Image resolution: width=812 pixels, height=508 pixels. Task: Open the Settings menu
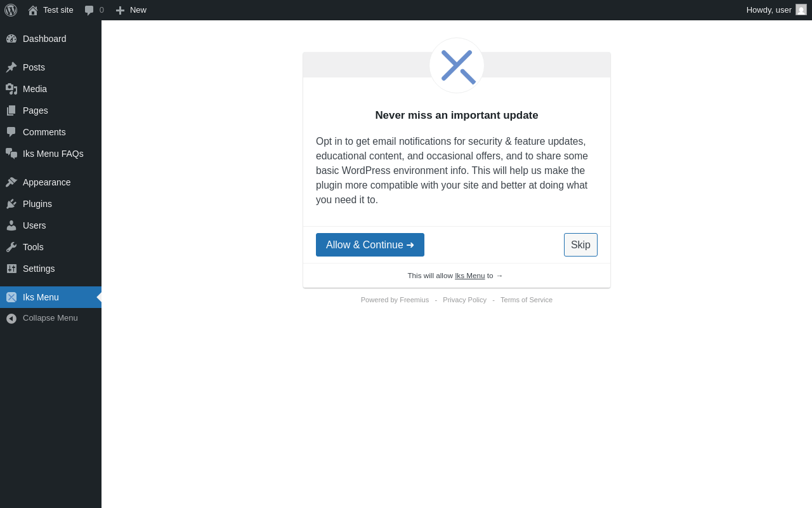(51, 269)
